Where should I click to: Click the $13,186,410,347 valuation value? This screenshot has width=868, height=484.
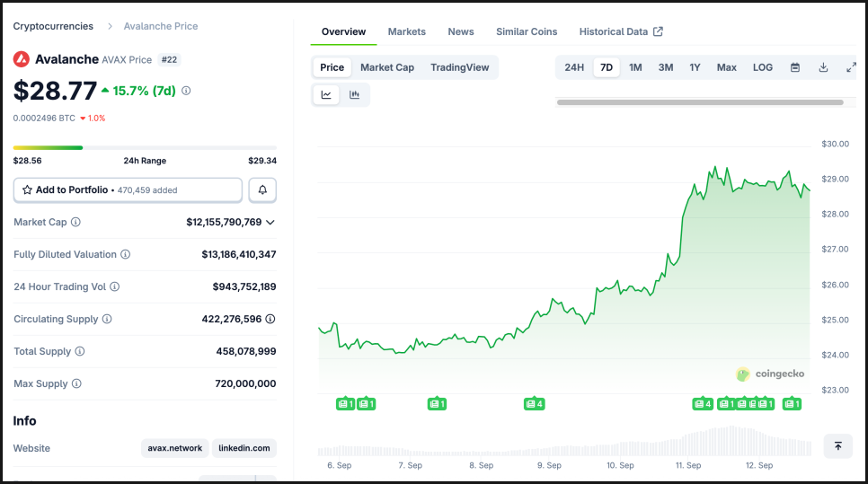(x=239, y=254)
